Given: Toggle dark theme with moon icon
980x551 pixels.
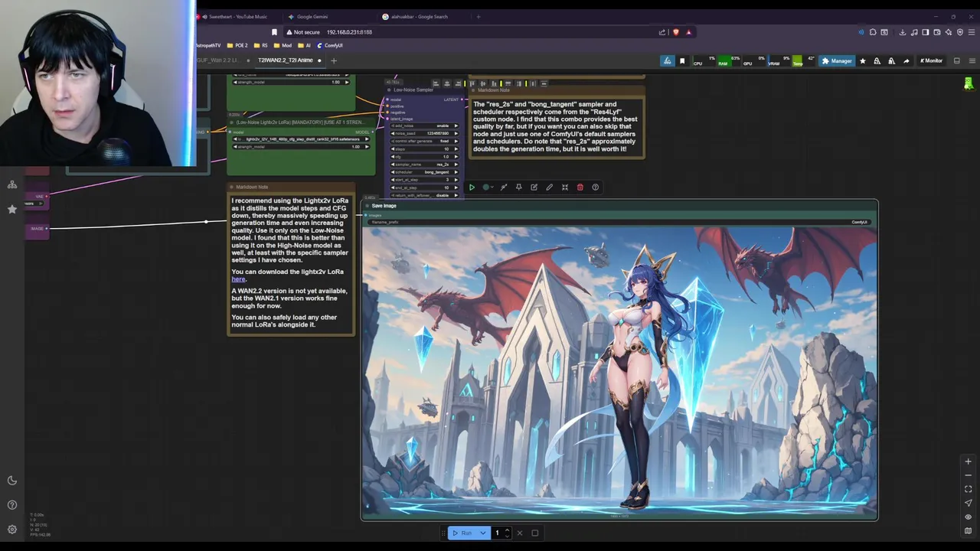Looking at the screenshot, I should click(12, 481).
